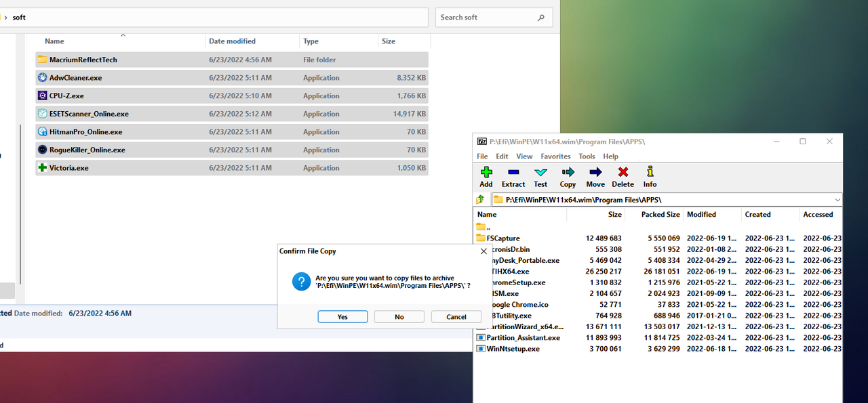Open the File menu in 7-Zip

tap(482, 156)
